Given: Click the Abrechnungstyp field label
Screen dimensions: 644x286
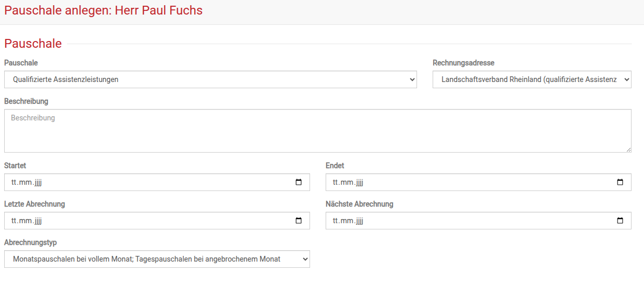Looking at the screenshot, I should 30,242.
